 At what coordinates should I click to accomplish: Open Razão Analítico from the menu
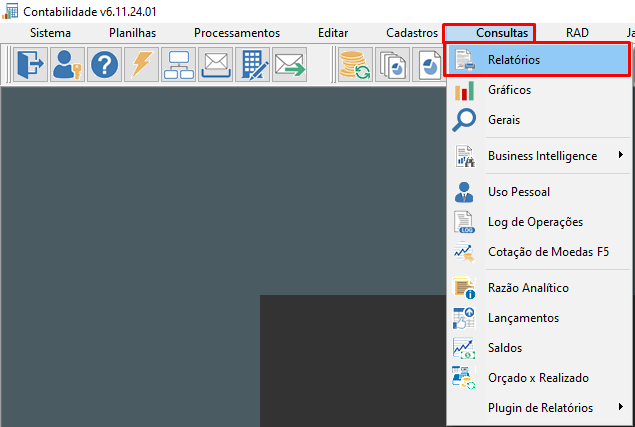(538, 288)
